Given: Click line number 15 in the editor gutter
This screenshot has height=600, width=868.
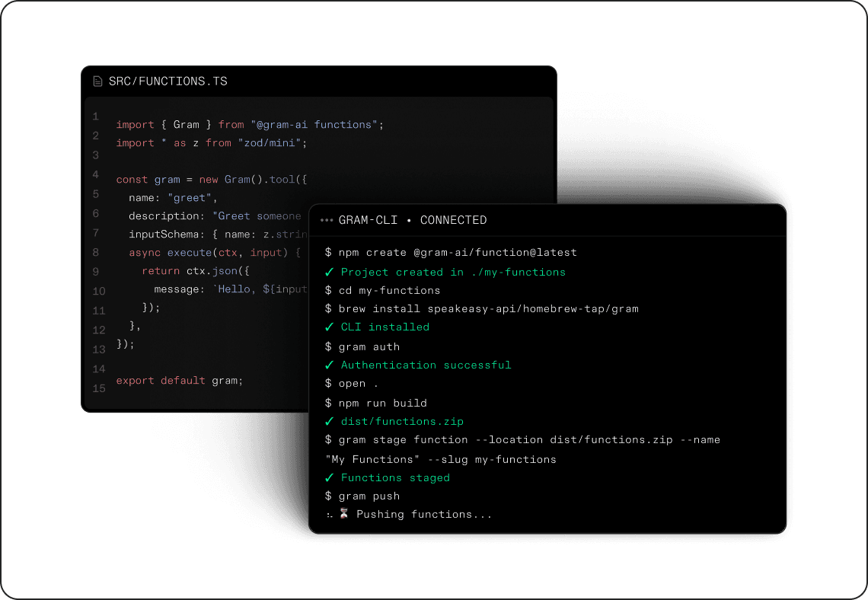Looking at the screenshot, I should (x=98, y=388).
